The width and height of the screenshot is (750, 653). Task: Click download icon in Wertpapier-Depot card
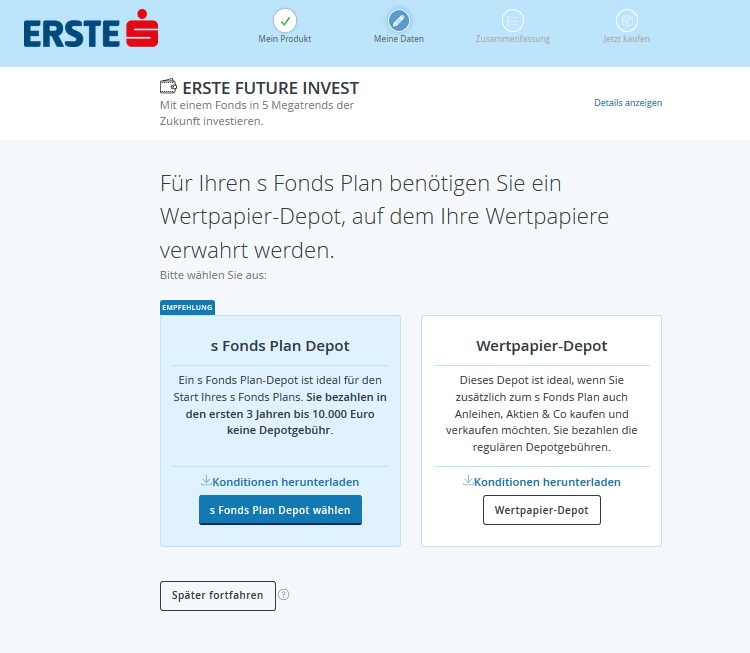pos(468,481)
